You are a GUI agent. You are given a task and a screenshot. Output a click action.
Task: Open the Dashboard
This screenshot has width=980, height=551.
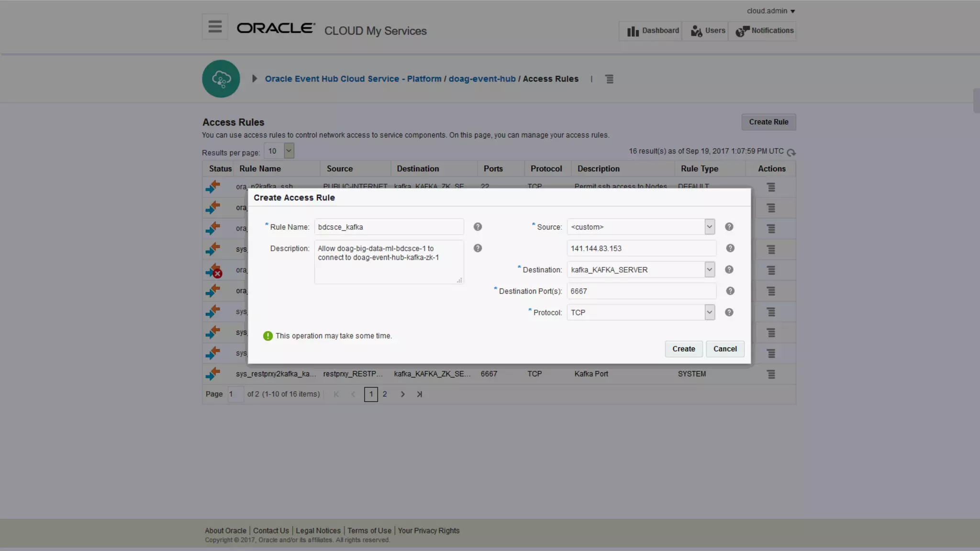(651, 31)
